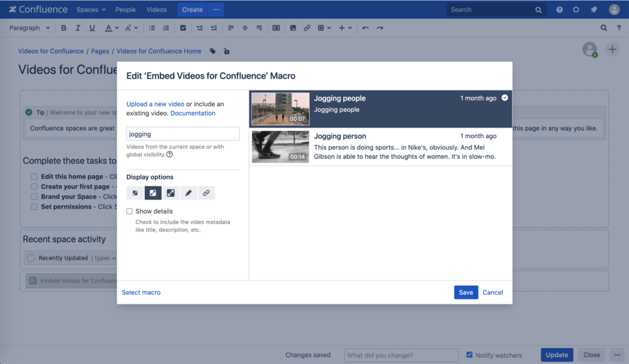Expand the Spaces menu
The height and width of the screenshot is (364, 629).
coord(91,10)
